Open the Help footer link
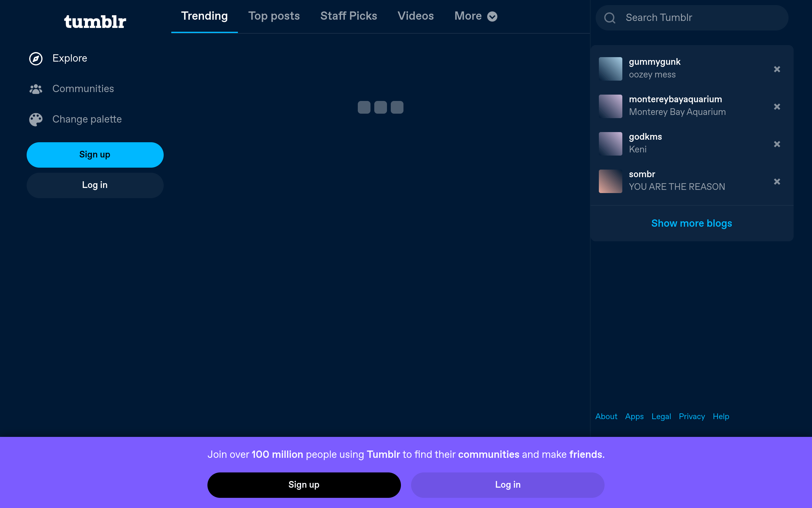This screenshot has width=812, height=508. 721,417
